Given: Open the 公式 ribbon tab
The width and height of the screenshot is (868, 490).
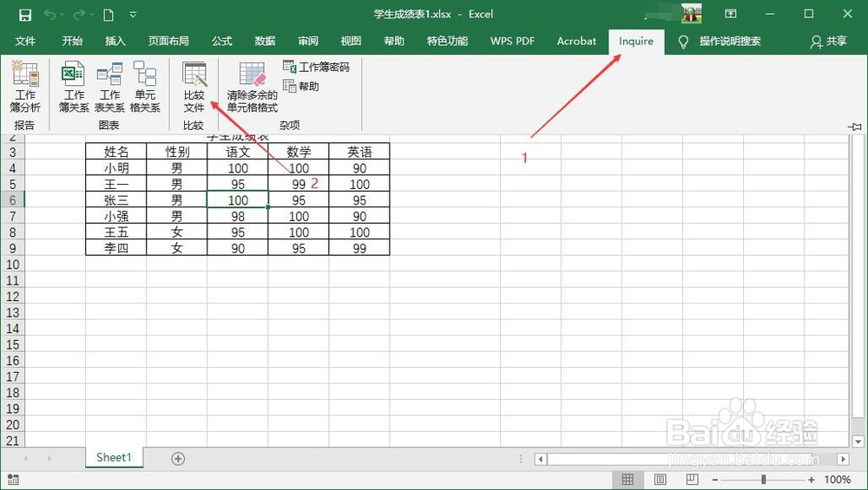Looking at the screenshot, I should pos(221,41).
